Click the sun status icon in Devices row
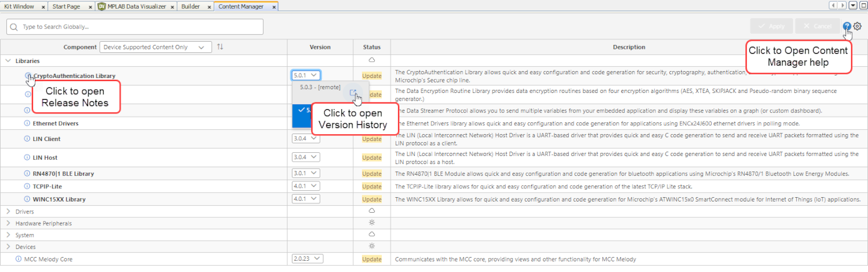The height and width of the screenshot is (272, 868). pos(372,247)
